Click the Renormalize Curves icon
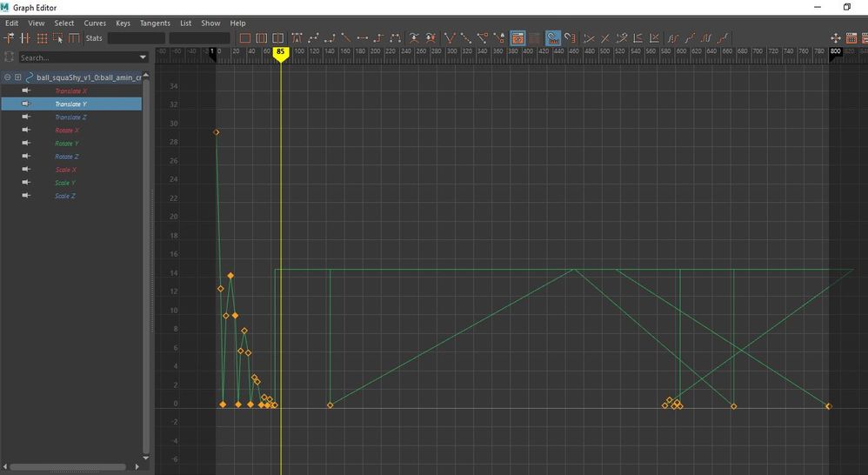The height and width of the screenshot is (475, 868). point(622,38)
